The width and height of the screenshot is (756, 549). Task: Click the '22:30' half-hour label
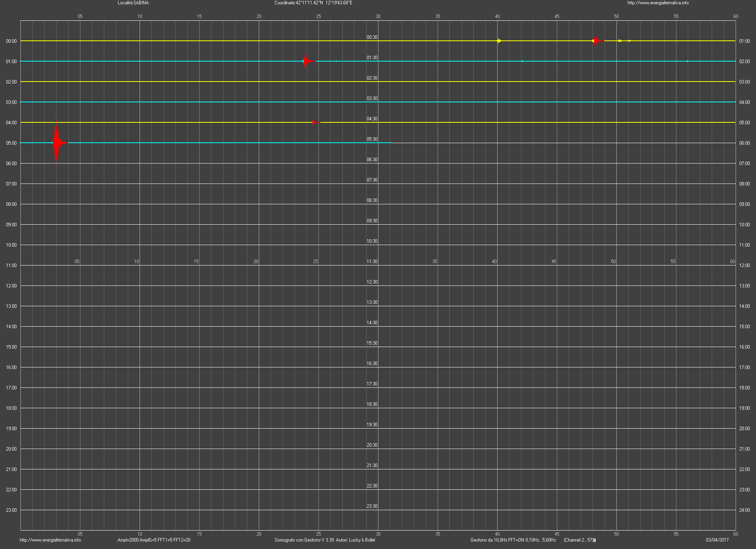(x=372, y=486)
